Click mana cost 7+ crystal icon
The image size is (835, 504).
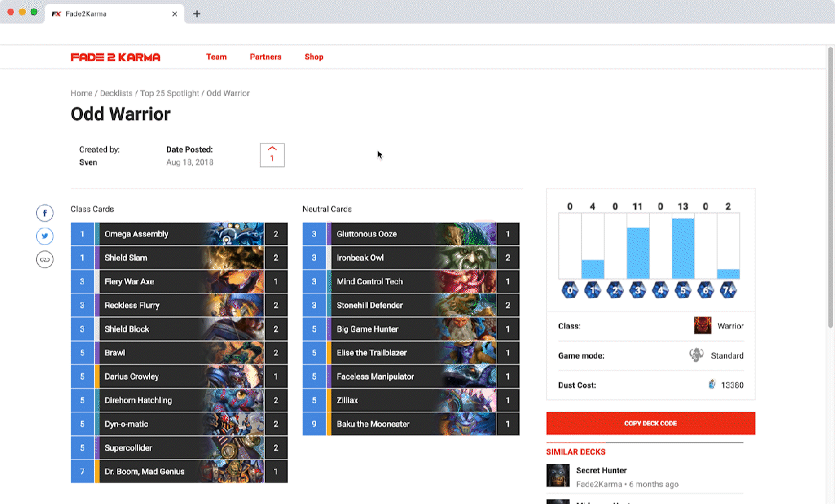(x=728, y=290)
